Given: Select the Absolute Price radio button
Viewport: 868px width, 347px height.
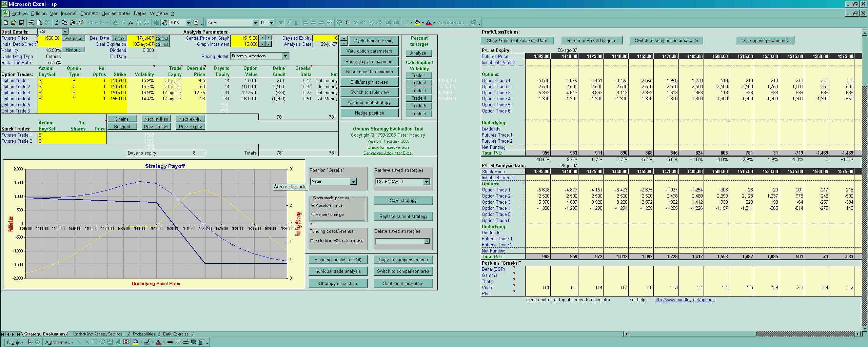Looking at the screenshot, I should 313,205.
